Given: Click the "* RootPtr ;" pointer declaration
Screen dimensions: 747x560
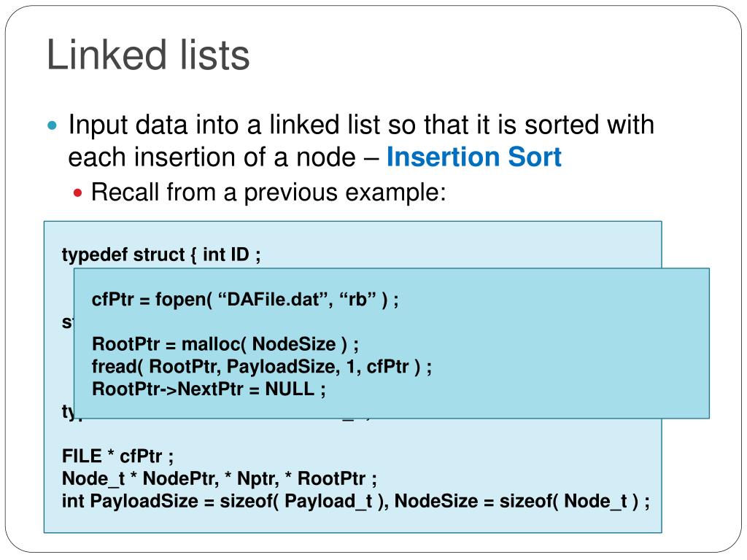Looking at the screenshot, I should tap(330, 478).
